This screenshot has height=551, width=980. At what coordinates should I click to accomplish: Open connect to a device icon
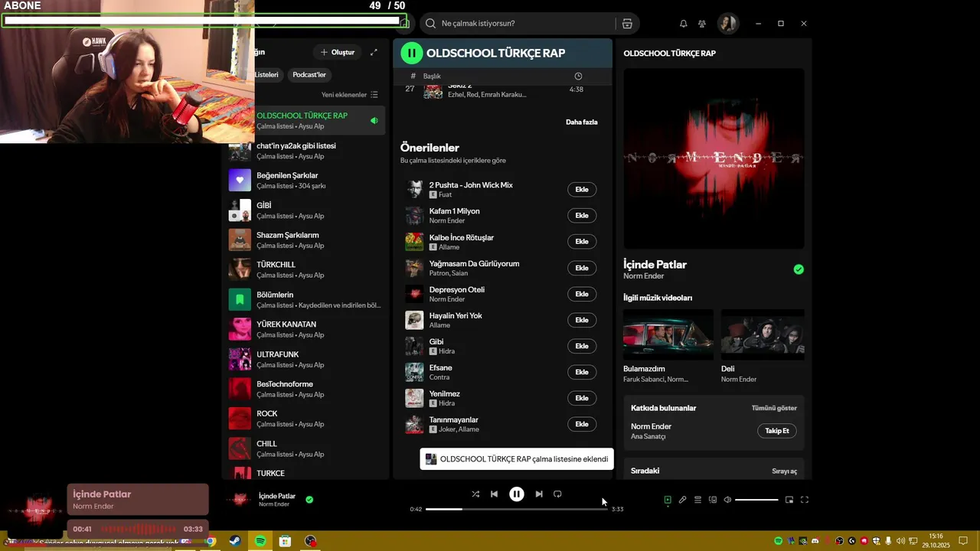[x=713, y=500]
